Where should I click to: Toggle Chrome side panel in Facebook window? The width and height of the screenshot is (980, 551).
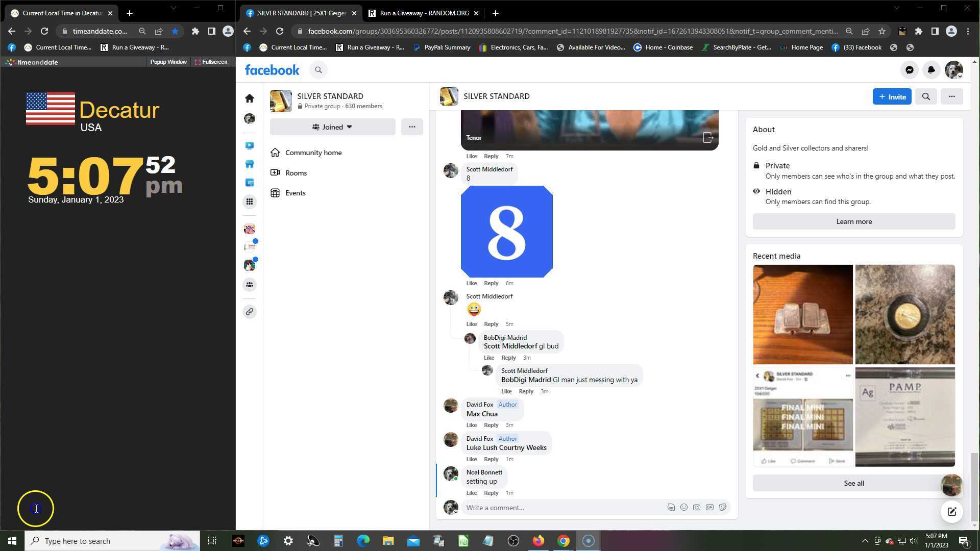935,31
